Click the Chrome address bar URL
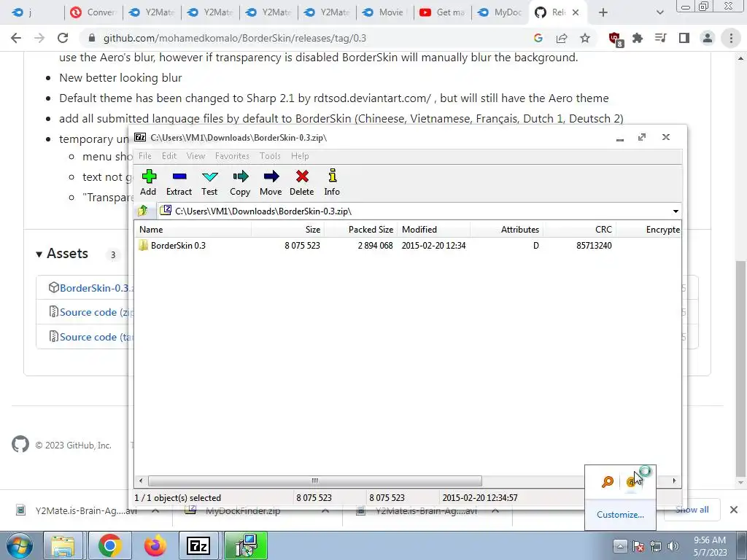 click(x=234, y=38)
